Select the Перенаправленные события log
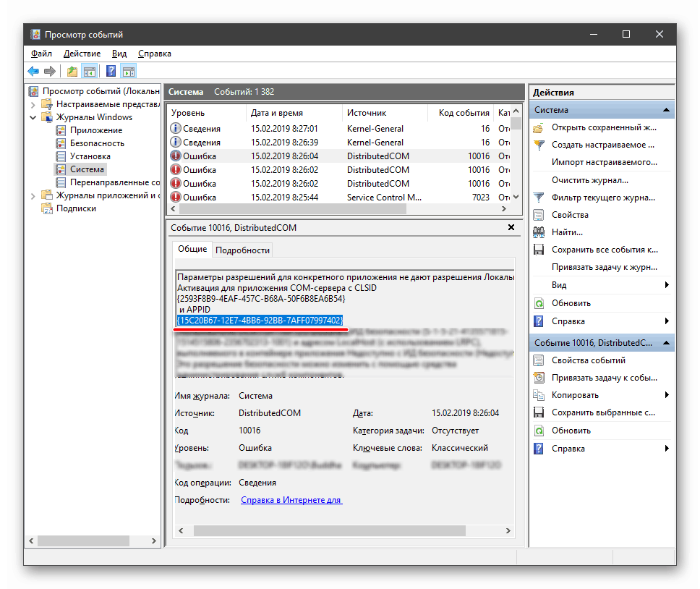Image resolution: width=700 pixels, height=589 pixels. (115, 182)
